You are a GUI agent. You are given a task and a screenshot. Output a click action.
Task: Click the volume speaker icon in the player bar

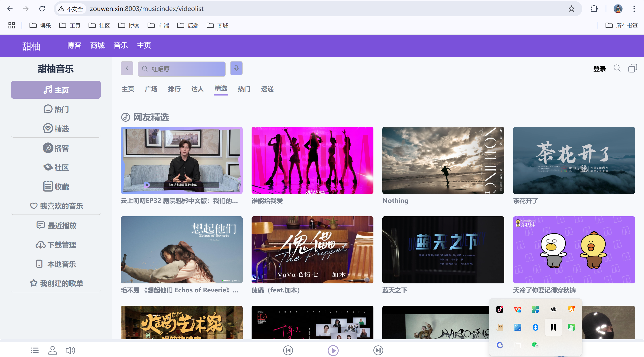click(x=70, y=350)
